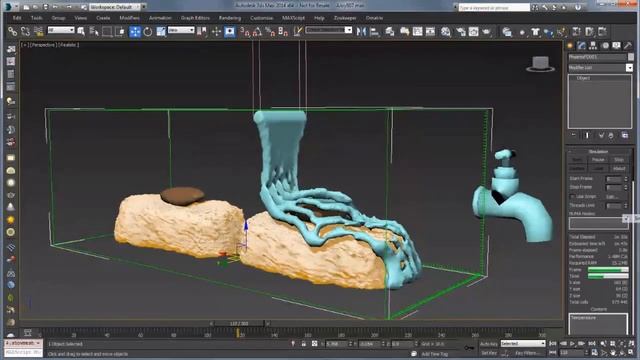
Task: Click the Unlink Selection tool
Action: tap(25, 31)
